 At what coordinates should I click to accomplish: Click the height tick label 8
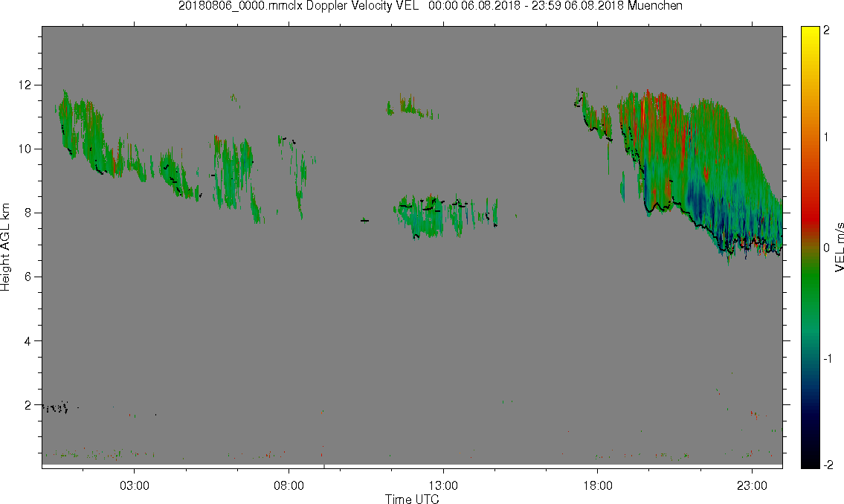click(28, 213)
